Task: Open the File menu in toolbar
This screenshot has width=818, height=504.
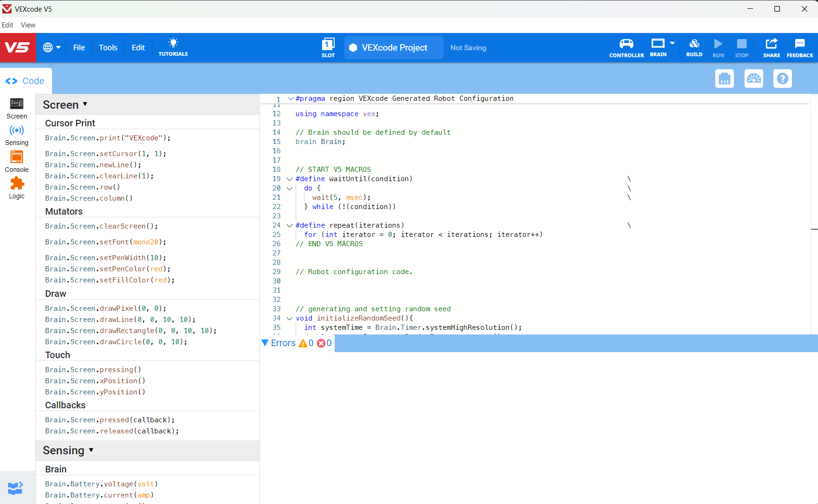Action: coord(79,47)
